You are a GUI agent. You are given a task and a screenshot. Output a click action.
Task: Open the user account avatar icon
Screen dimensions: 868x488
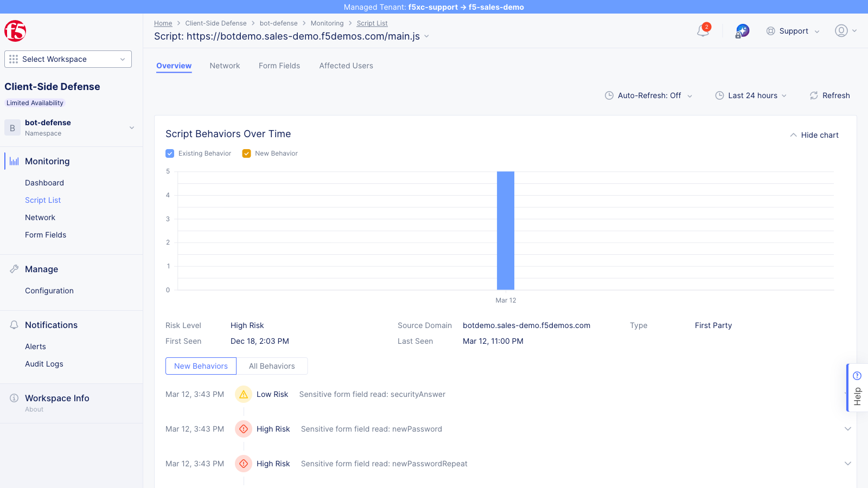pyautogui.click(x=841, y=31)
